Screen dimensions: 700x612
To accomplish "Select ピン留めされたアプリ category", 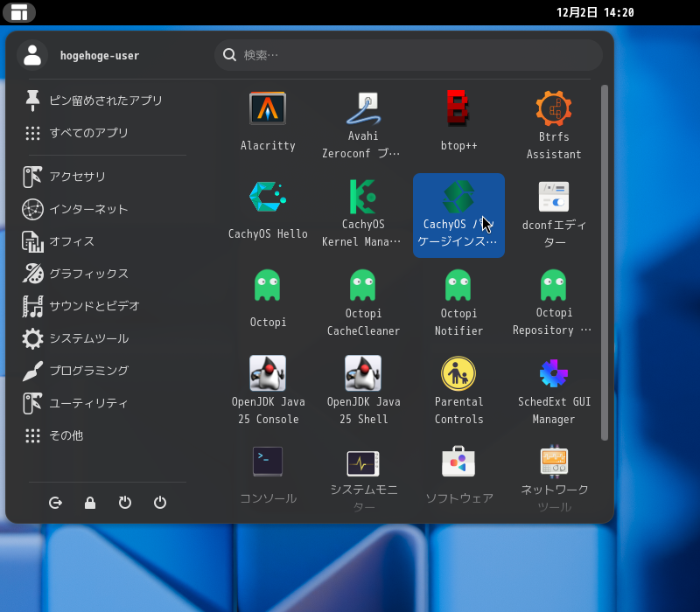I will tap(104, 101).
